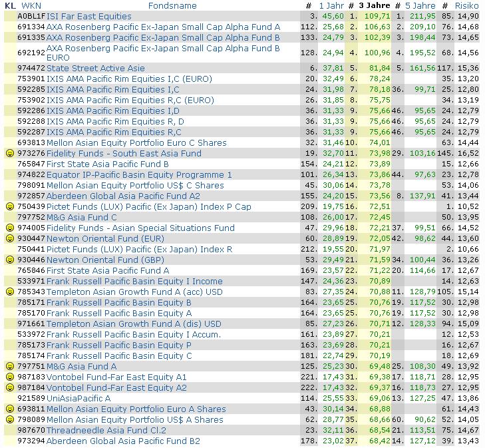Open AXA Rosenberg Small Cap Alpha Fund B EURO
The image size is (485, 448).
click(163, 53)
